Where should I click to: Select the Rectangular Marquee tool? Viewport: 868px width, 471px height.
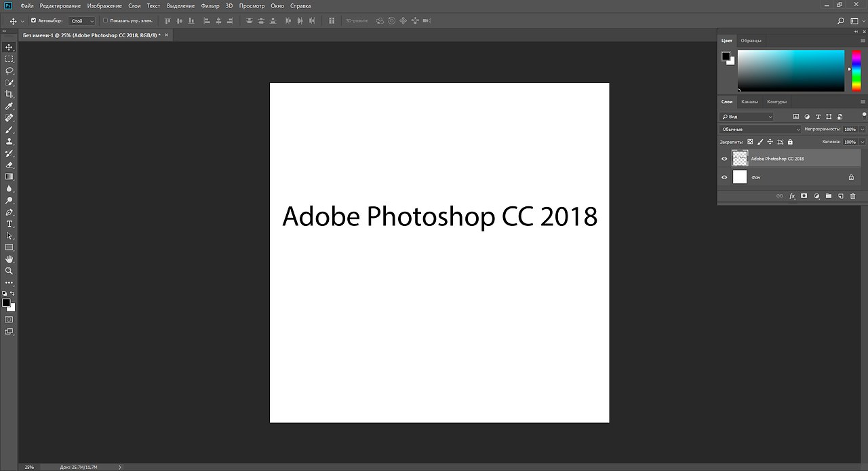pyautogui.click(x=9, y=59)
